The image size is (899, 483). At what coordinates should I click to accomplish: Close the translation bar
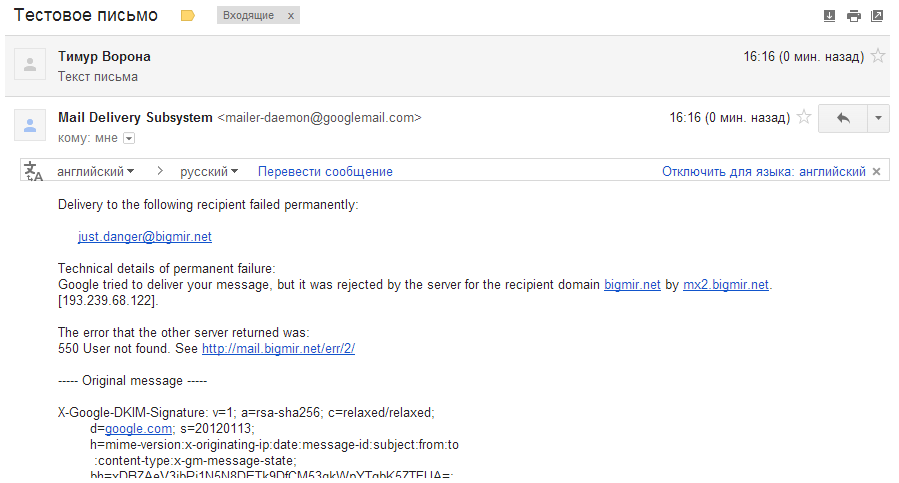(x=877, y=172)
